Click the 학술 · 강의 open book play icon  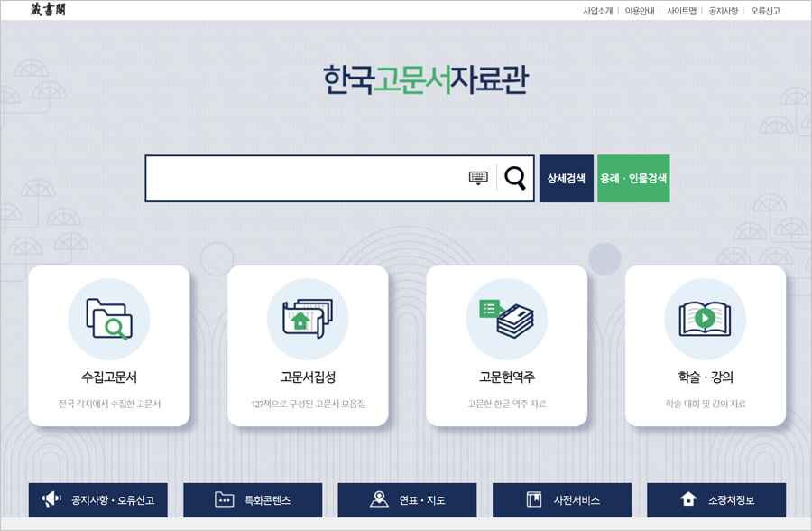pyautogui.click(x=705, y=319)
